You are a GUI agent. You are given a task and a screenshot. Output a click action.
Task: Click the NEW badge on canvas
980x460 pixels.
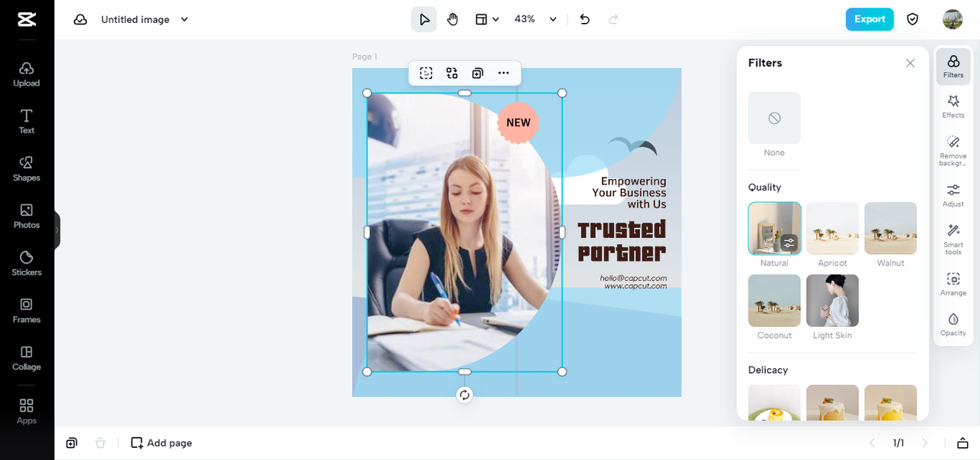tap(518, 122)
